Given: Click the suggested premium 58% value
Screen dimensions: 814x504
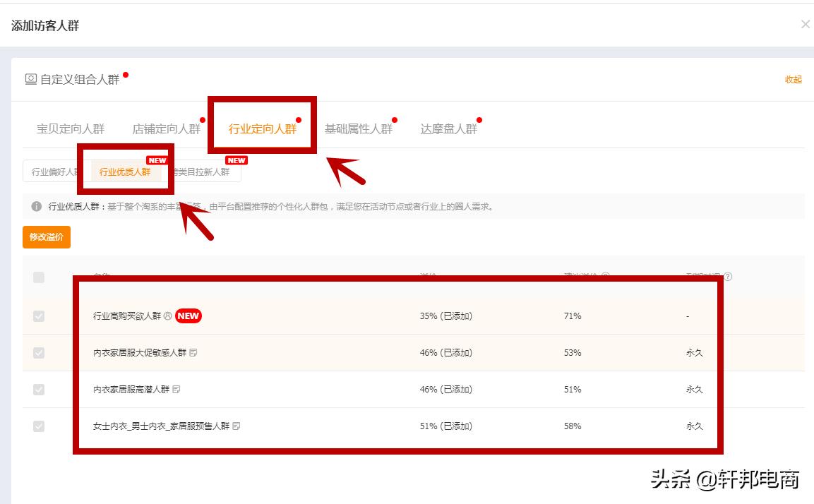Looking at the screenshot, I should point(573,426).
